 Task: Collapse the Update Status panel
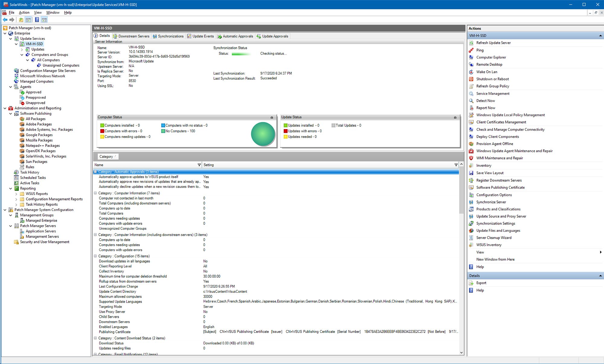[455, 117]
